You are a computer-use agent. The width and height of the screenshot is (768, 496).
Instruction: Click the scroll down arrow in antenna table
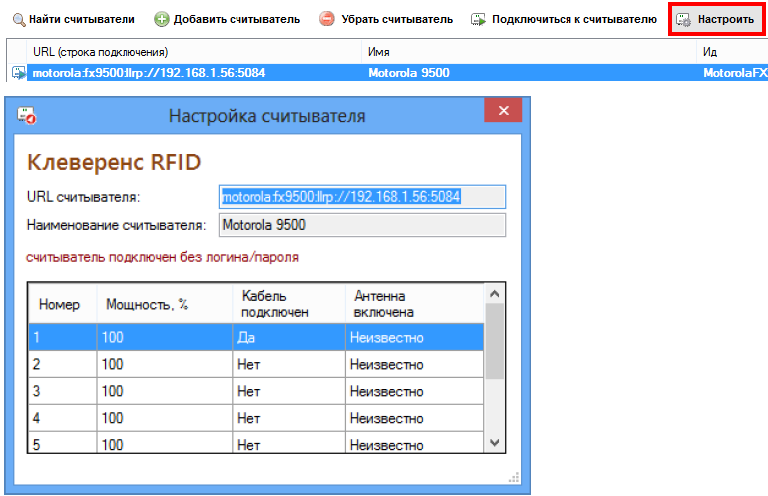(x=495, y=443)
